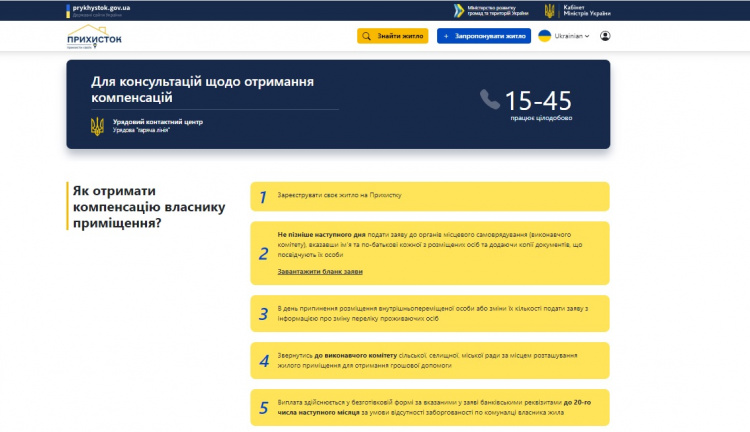Viewport: 750px width, 432px height.
Task: Call hotline number 15-45
Action: [x=538, y=100]
